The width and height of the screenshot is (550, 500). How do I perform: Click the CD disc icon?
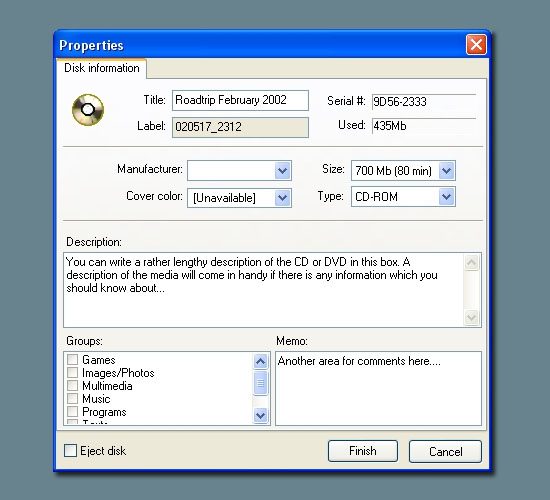coord(88,109)
